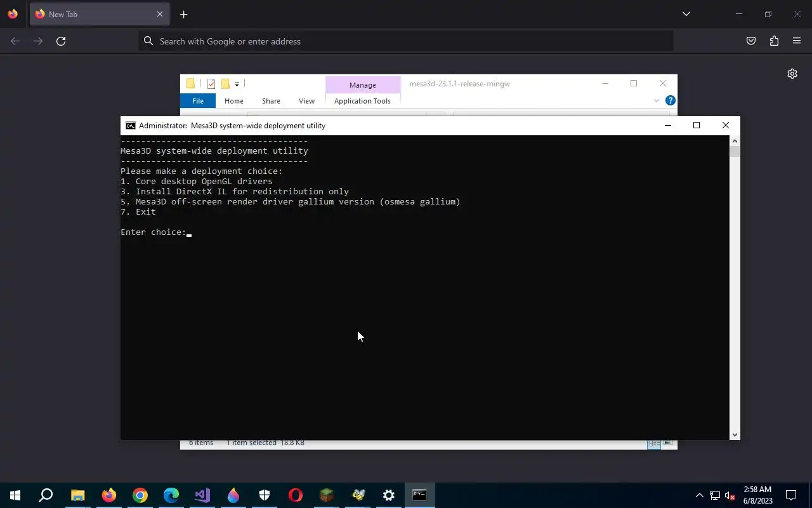Click the Save to Pocket icon

(x=751, y=41)
